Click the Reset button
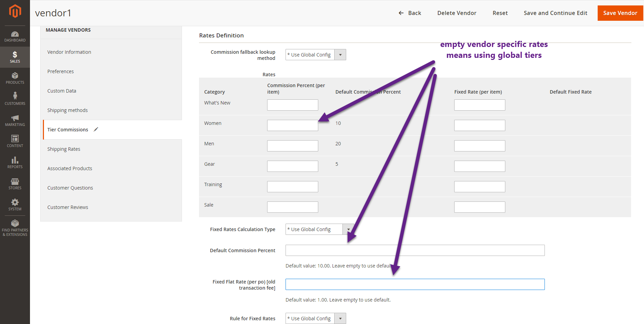Image resolution: width=644 pixels, height=324 pixels. (x=500, y=13)
